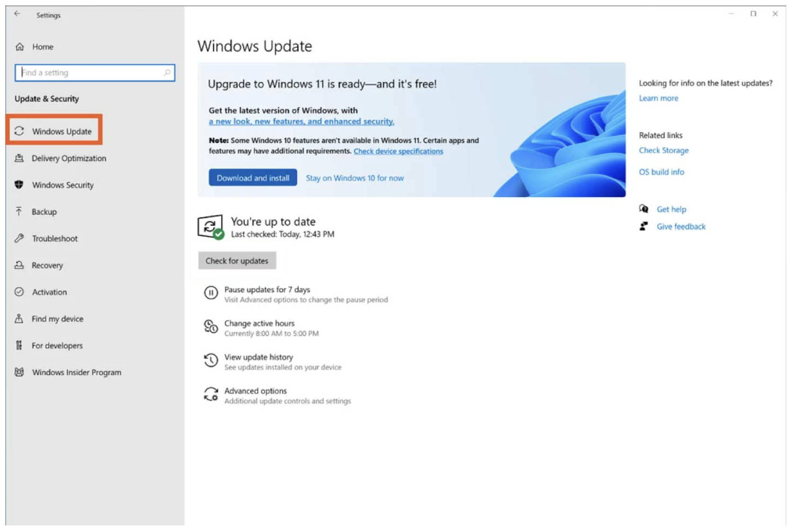Viewport: 791px width, 532px height.
Task: Click the Delivery Optimization icon
Action: point(19,158)
